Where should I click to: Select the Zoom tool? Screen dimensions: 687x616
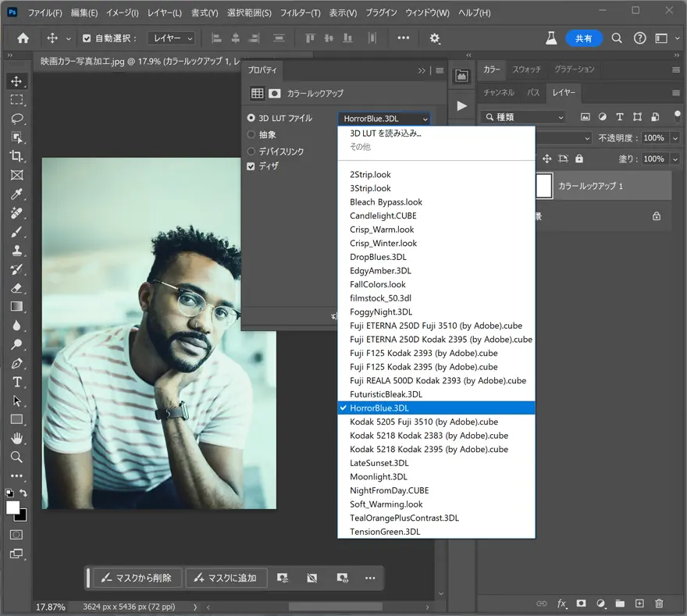(16, 458)
